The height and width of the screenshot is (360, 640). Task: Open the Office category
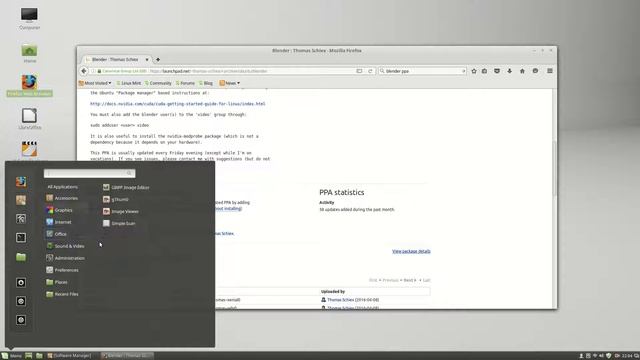56,234
